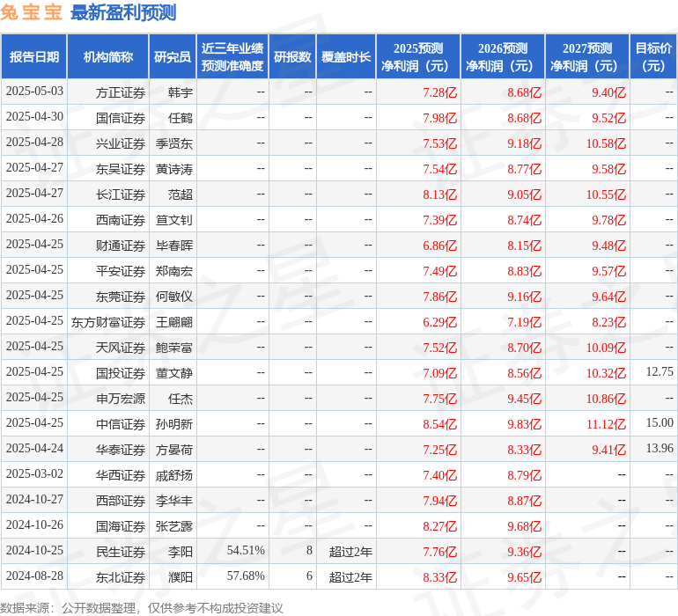The width and height of the screenshot is (678, 616).
Task: Click the 覆盖时长 column header
Action: coord(346,56)
